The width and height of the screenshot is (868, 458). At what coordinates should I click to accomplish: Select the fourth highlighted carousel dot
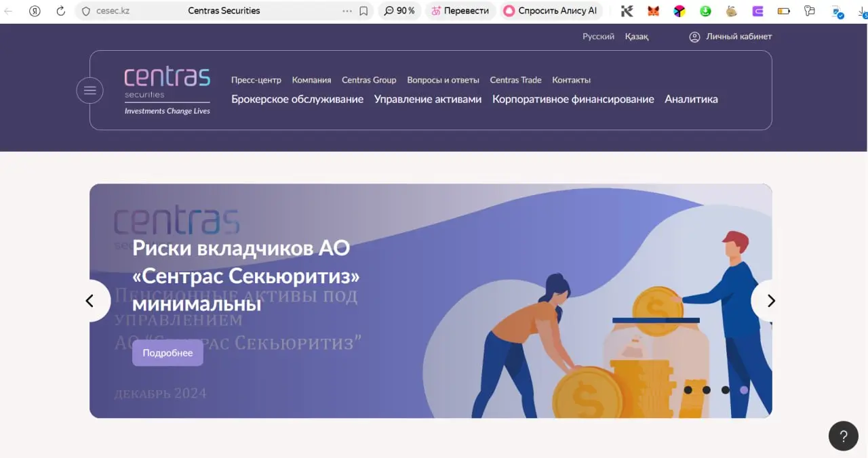(744, 390)
